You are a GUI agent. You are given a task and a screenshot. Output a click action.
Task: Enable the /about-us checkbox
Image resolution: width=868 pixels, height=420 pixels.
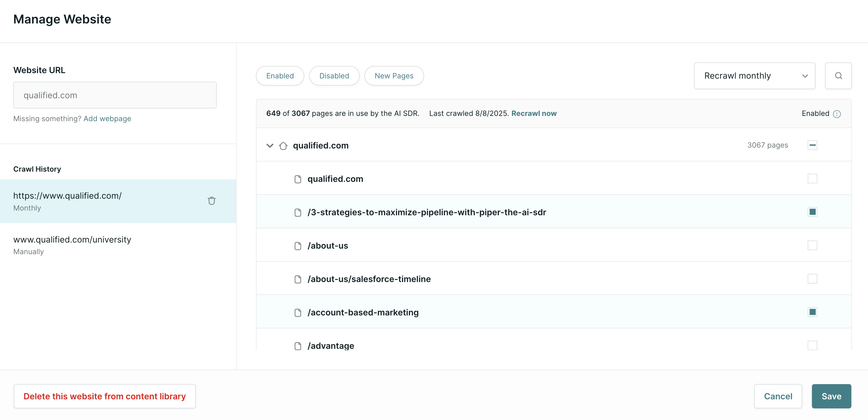pos(812,245)
